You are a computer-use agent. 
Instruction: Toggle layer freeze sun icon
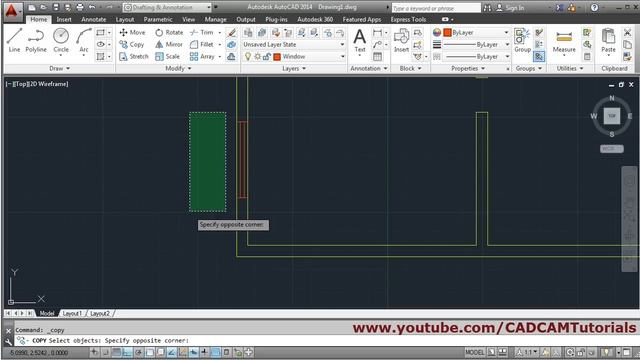pyautogui.click(x=258, y=57)
